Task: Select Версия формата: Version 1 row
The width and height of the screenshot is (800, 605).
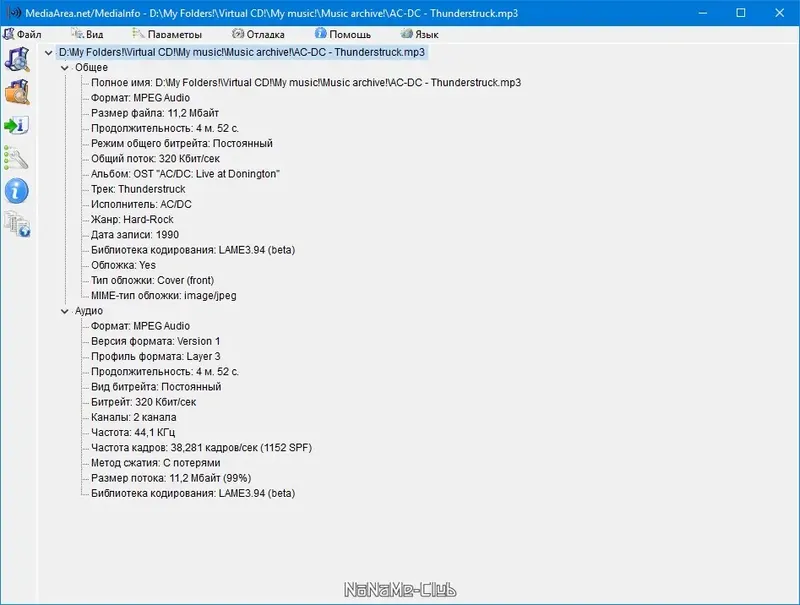Action: pos(155,341)
